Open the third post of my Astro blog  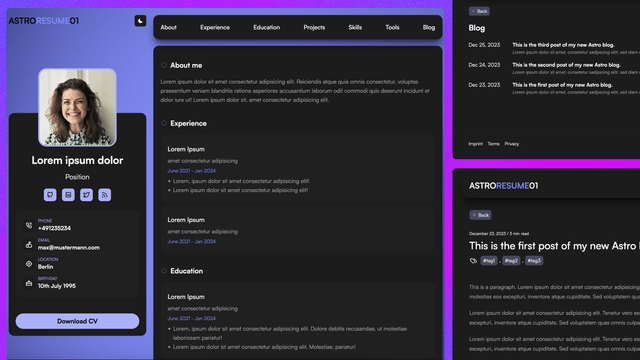point(563,45)
